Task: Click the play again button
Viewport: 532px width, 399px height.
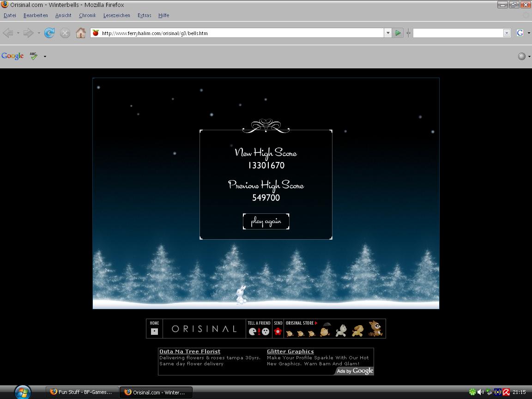Action: coord(266,222)
